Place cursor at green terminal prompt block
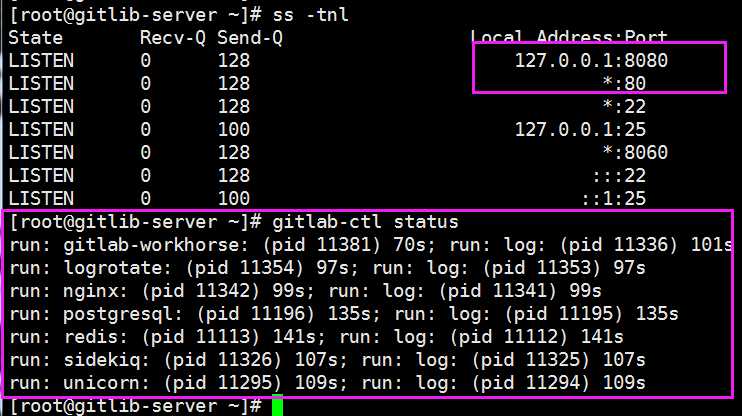Screen dimensions: 742x416 [x=277, y=406]
